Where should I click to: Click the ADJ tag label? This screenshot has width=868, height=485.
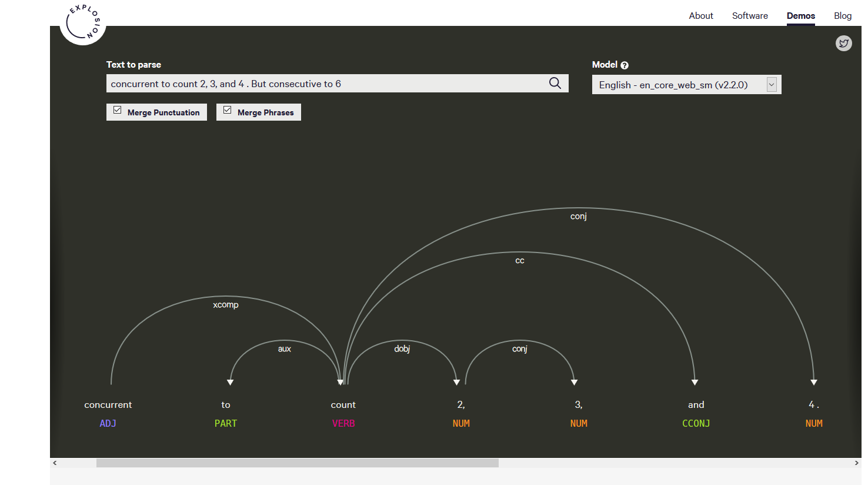click(x=108, y=423)
